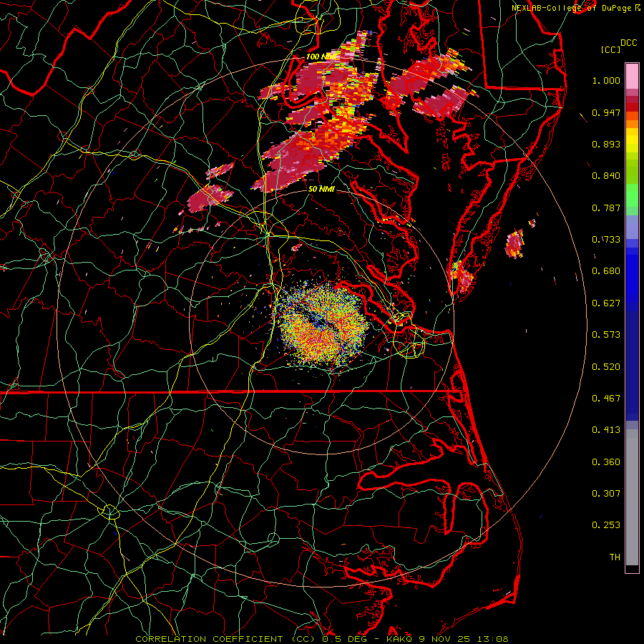This screenshot has height=644, width=644.
Task: Click the 1.000 scale value
Action: (606, 80)
